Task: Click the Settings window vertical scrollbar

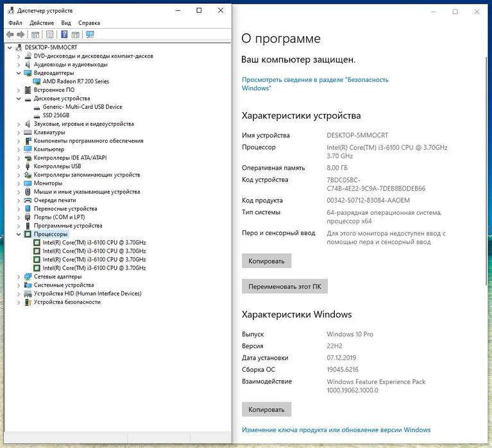Action: (x=487, y=171)
